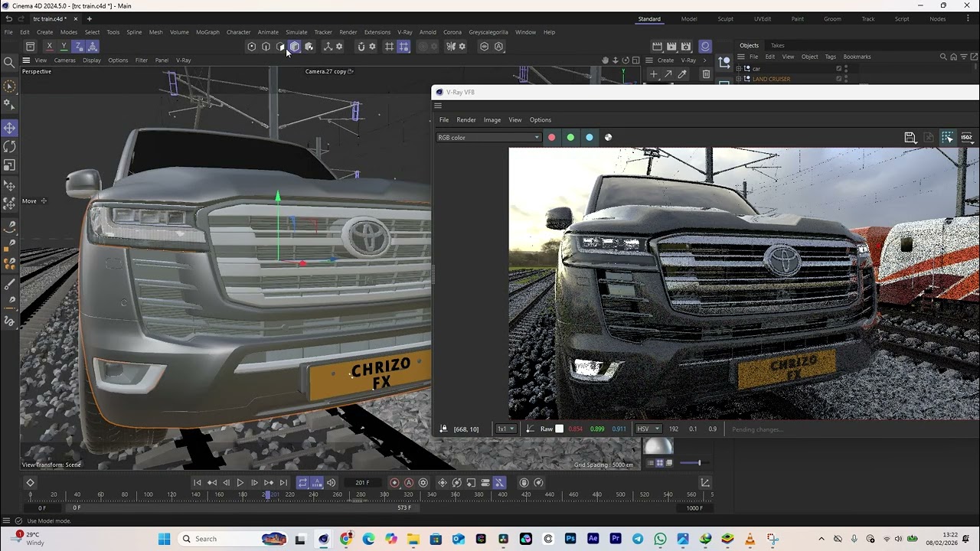The image size is (980, 551).
Task: Toggle the green channel in V-Ray VFB
Action: tap(570, 138)
